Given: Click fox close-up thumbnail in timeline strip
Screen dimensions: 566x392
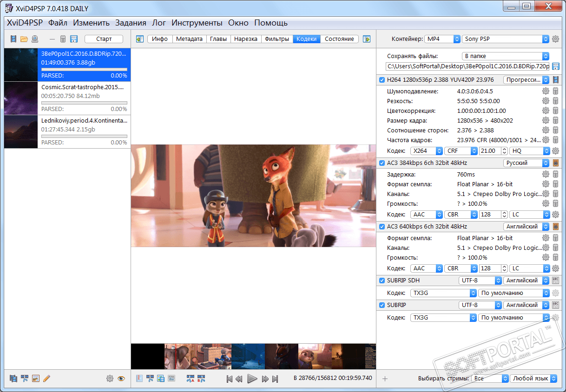Looking at the screenshot, I should 281,356.
